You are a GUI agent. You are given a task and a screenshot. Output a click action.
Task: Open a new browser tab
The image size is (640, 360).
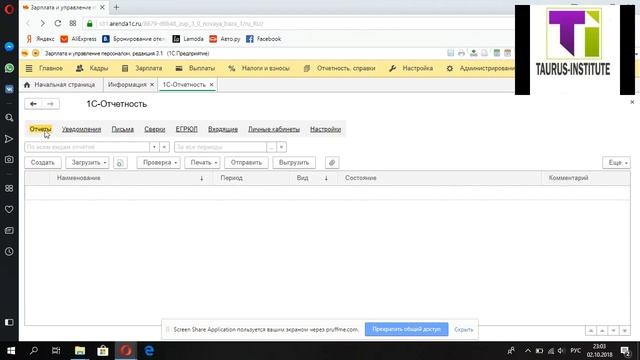point(116,7)
